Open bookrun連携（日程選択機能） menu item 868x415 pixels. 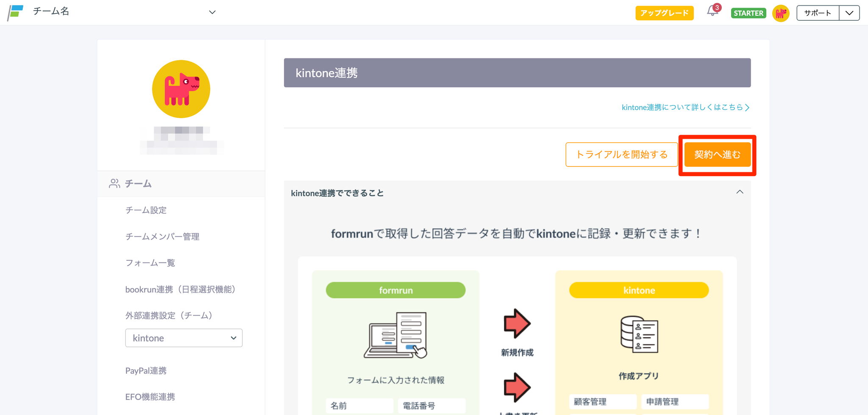181,289
